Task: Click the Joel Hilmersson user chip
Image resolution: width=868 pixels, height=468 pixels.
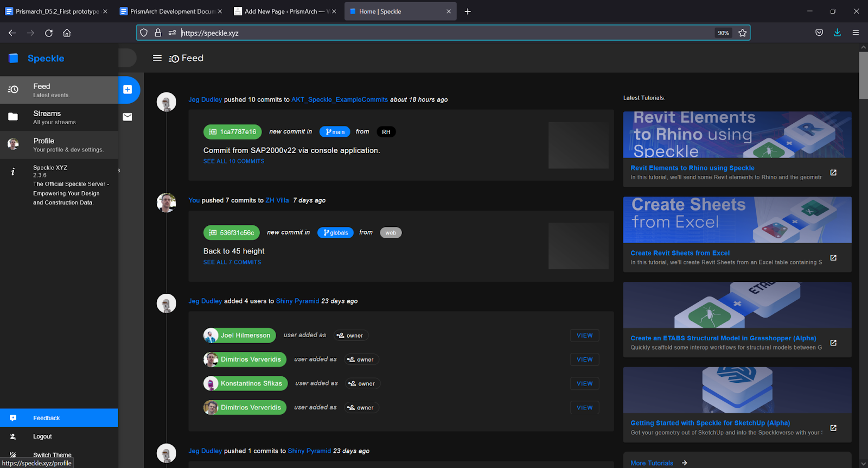Action: point(239,336)
